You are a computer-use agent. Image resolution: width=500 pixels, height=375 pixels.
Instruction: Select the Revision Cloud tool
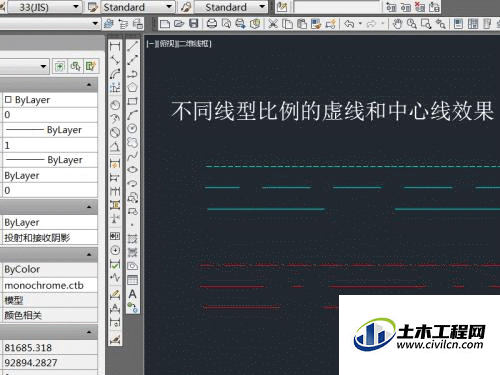point(133,143)
